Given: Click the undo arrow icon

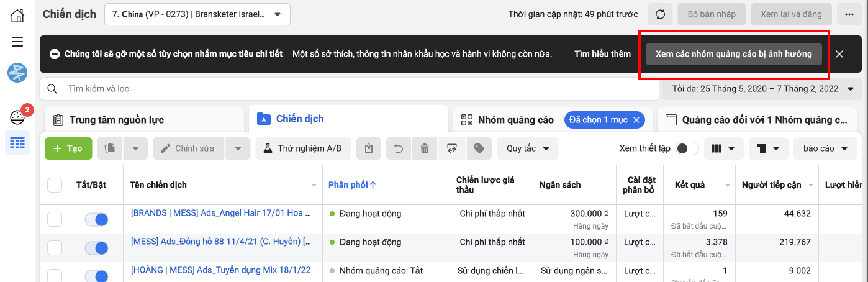Looking at the screenshot, I should [x=399, y=148].
